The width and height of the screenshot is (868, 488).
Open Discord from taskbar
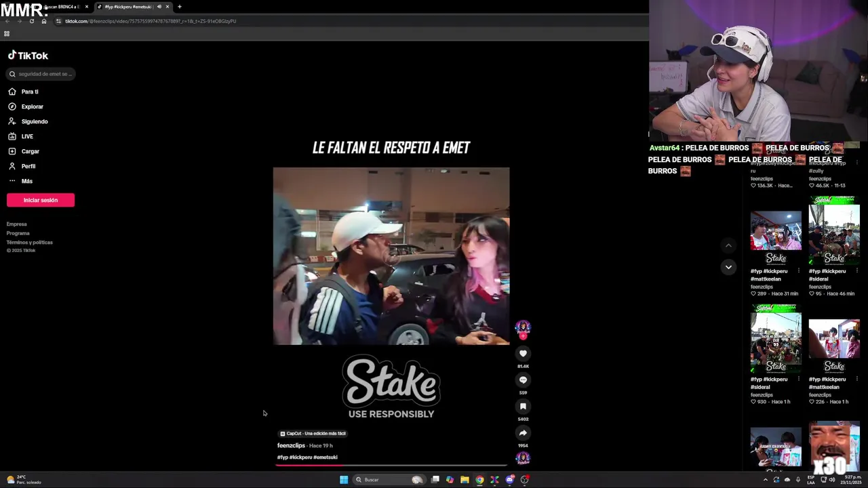tap(509, 480)
